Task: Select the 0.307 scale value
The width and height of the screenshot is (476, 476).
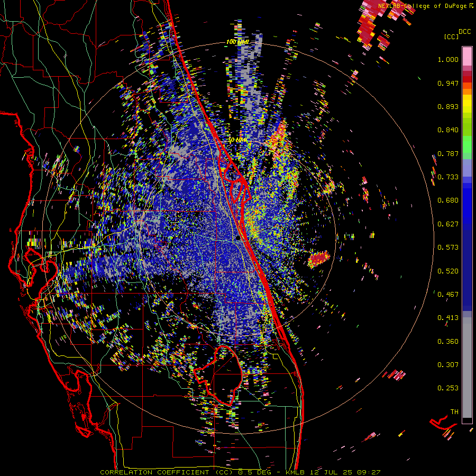Action: pos(448,364)
